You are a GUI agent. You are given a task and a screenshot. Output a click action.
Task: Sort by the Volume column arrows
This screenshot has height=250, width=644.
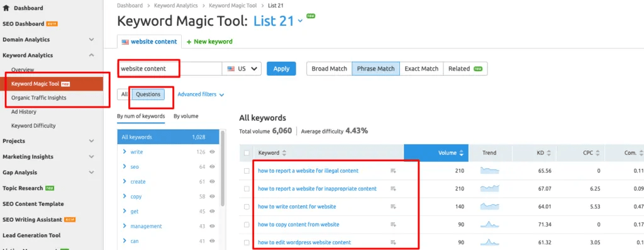click(x=461, y=153)
